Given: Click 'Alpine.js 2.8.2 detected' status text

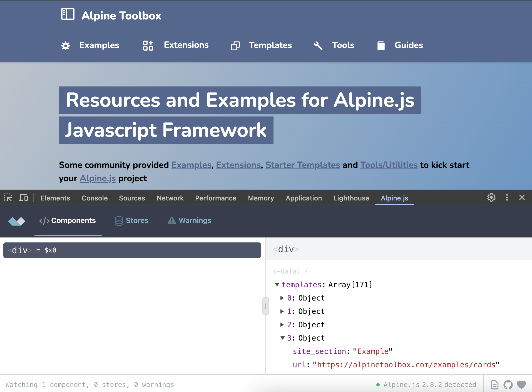Looking at the screenshot, I should pyautogui.click(x=430, y=385).
